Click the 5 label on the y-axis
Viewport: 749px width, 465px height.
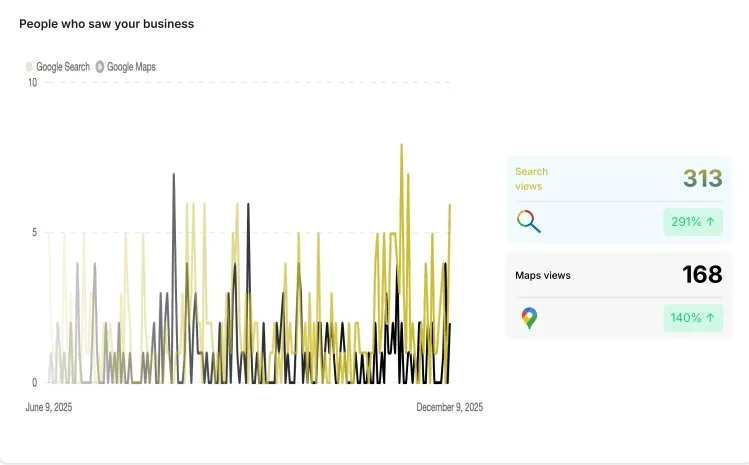click(x=34, y=233)
